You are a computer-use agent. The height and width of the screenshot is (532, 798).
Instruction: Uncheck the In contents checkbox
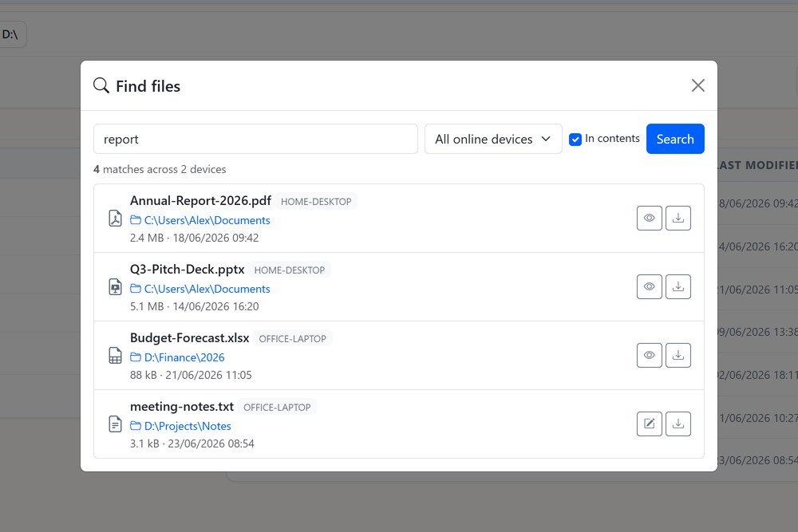tap(575, 140)
